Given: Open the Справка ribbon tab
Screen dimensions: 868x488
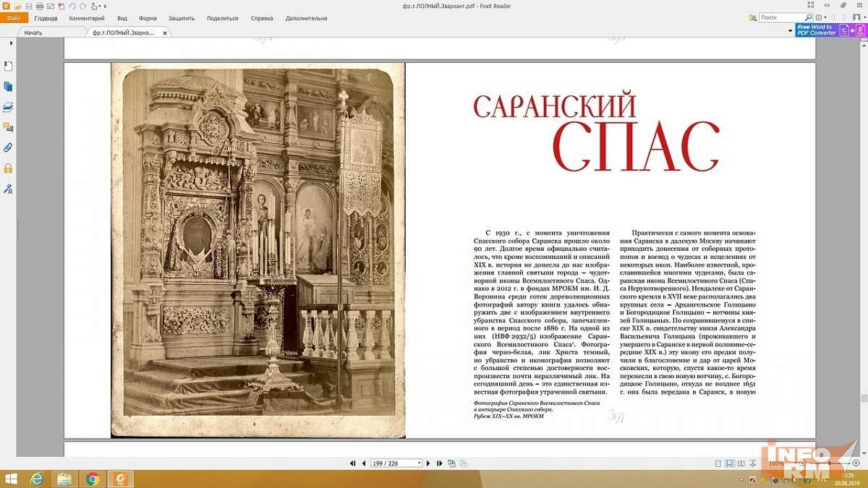Looking at the screenshot, I should [262, 18].
